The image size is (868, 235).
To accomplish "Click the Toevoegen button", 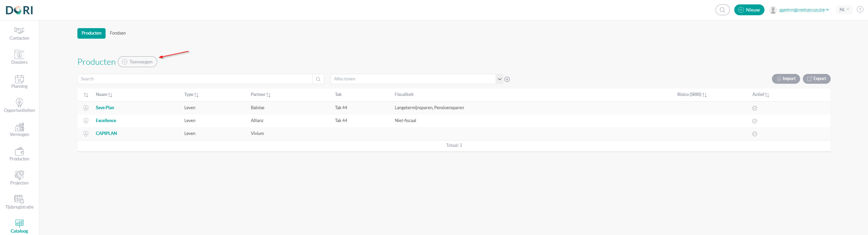I will (137, 62).
